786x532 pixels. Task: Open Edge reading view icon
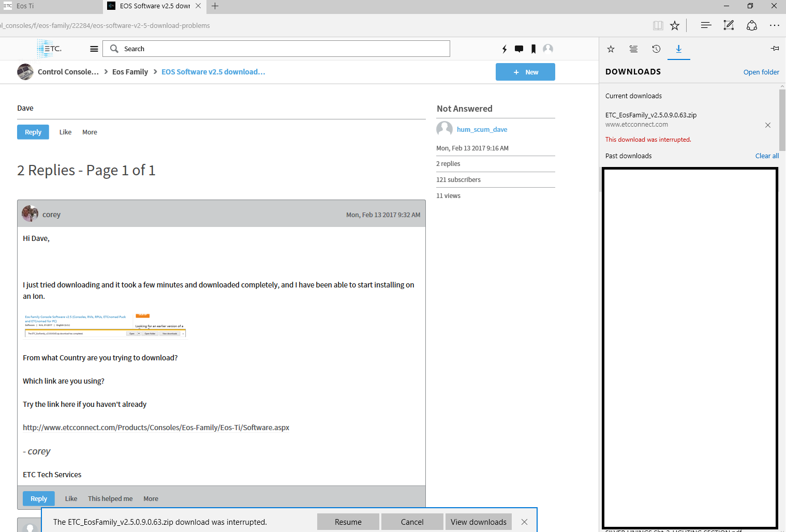[x=658, y=25]
